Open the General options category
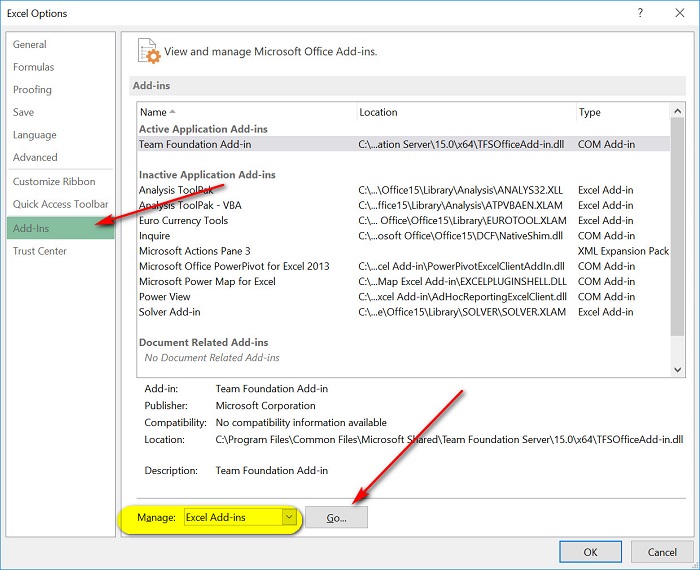The height and width of the screenshot is (570, 700). coord(30,44)
